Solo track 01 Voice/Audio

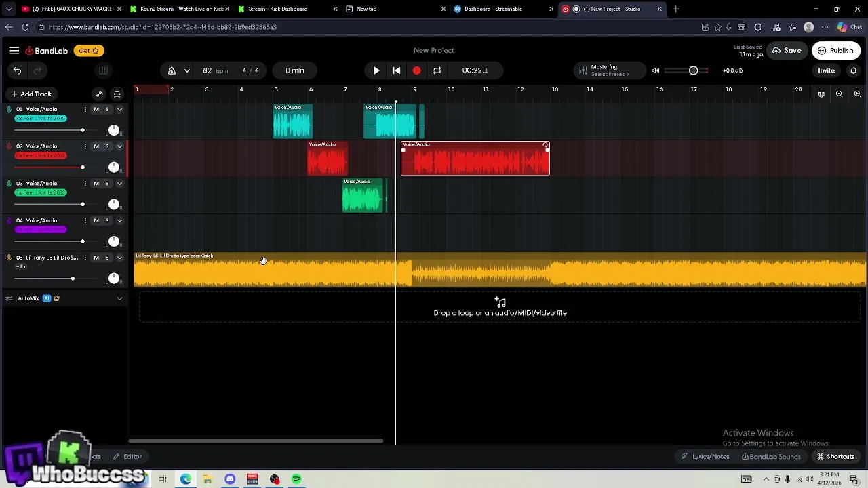click(x=107, y=109)
